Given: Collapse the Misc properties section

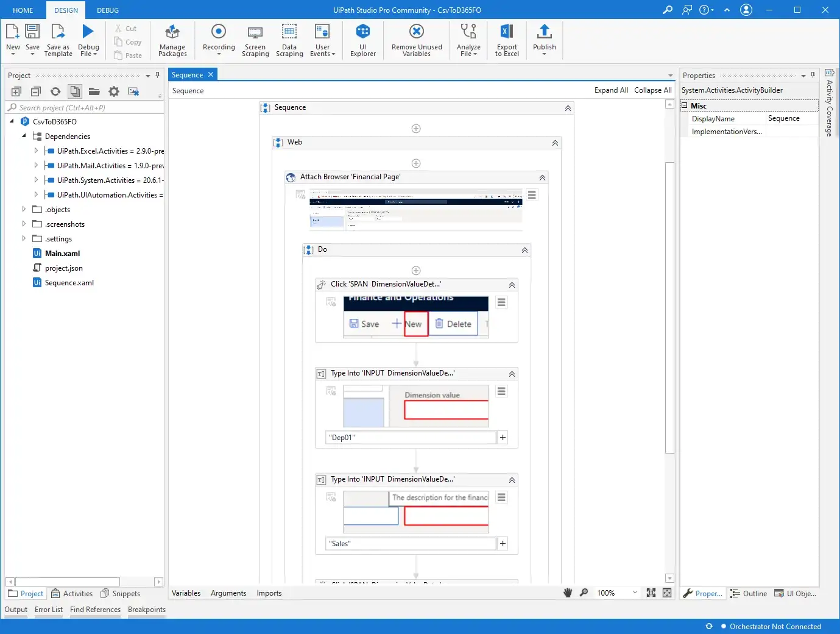Looking at the screenshot, I should pos(684,105).
